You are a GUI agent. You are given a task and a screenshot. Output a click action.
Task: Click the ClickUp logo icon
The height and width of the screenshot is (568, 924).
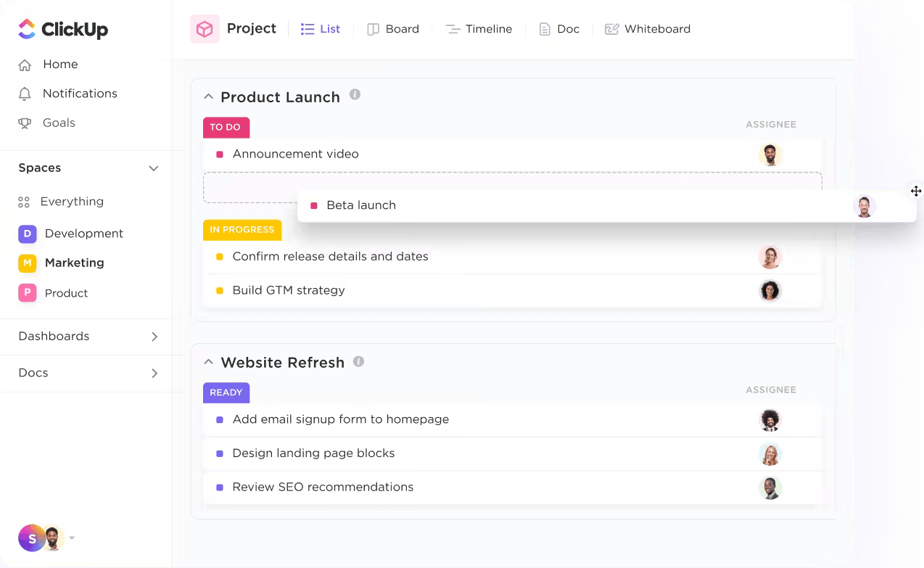click(27, 29)
